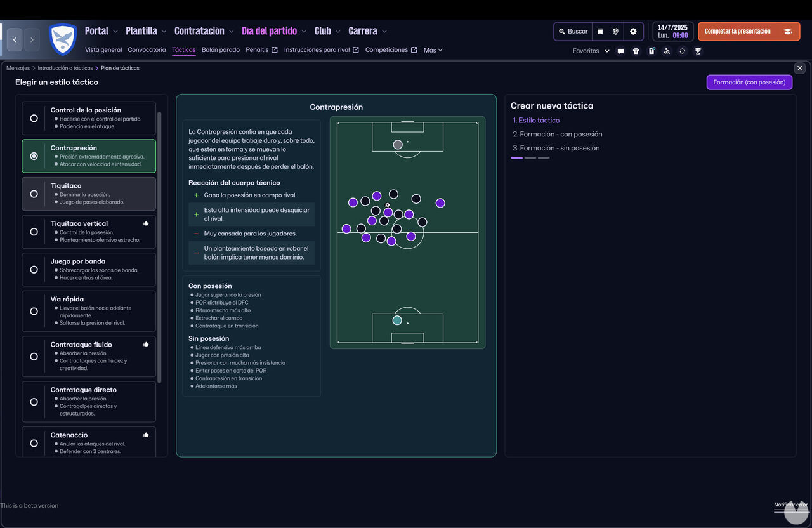This screenshot has width=812, height=528.
Task: Open the Convocatoria tab
Action: pyautogui.click(x=147, y=49)
